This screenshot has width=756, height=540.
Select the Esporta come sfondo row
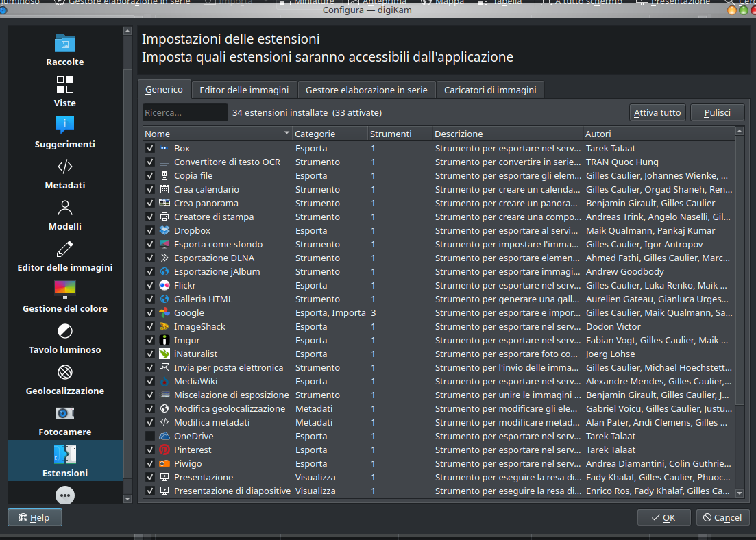[x=439, y=244]
